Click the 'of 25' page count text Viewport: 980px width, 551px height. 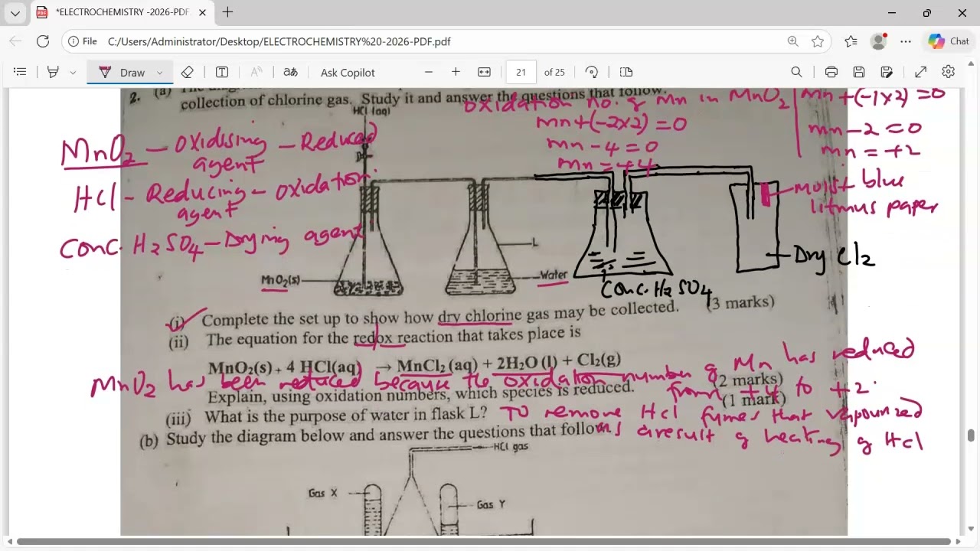coord(554,72)
